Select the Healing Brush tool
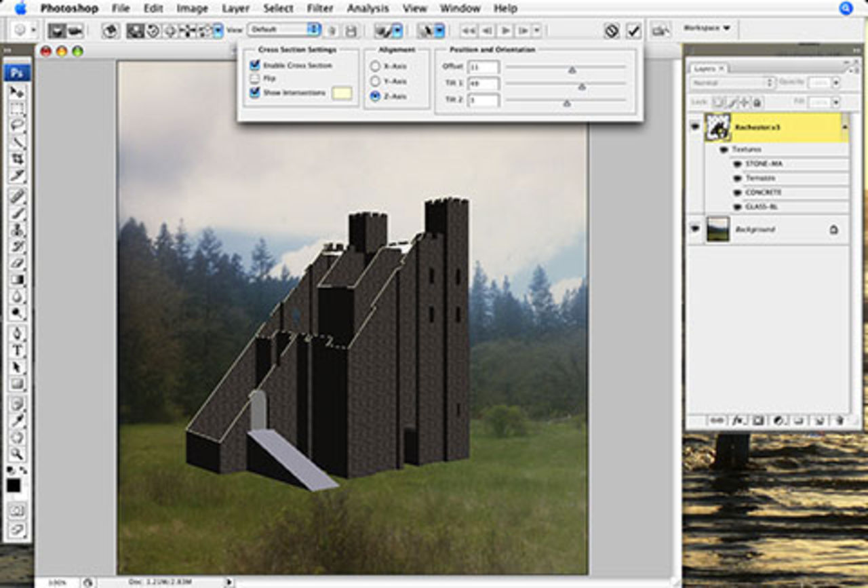The height and width of the screenshot is (588, 868). point(15,195)
